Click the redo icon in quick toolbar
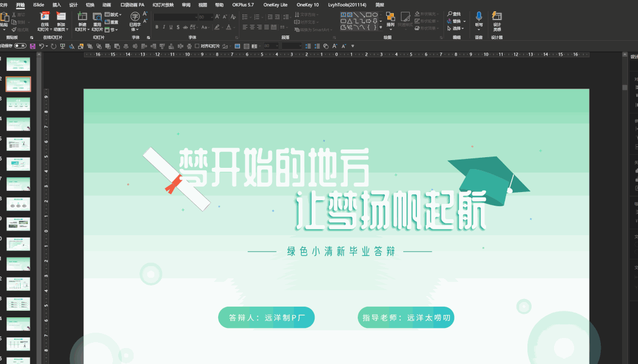The height and width of the screenshot is (364, 638). [53, 46]
